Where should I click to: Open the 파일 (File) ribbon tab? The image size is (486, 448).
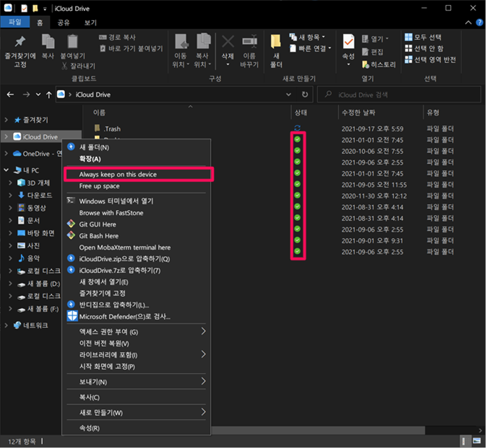(15, 22)
